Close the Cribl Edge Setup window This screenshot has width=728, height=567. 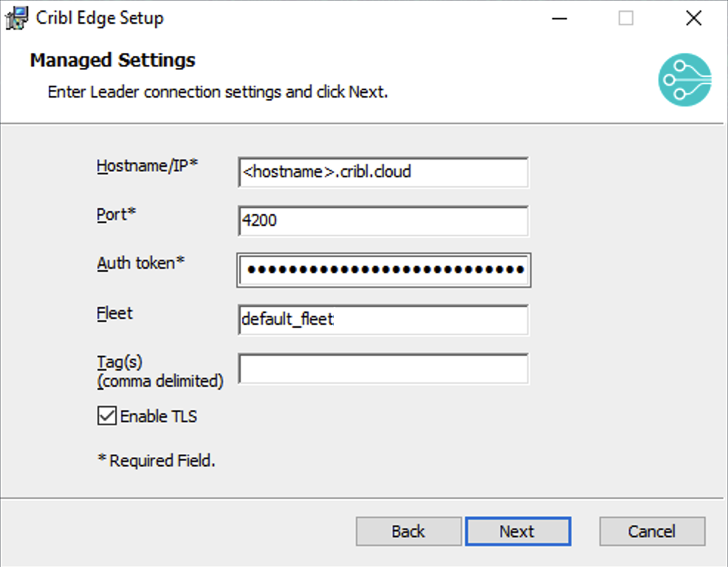point(693,18)
